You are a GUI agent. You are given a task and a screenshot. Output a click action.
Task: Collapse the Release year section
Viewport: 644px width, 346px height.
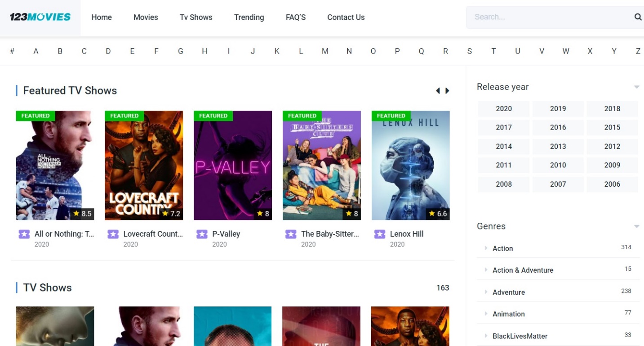pos(636,87)
